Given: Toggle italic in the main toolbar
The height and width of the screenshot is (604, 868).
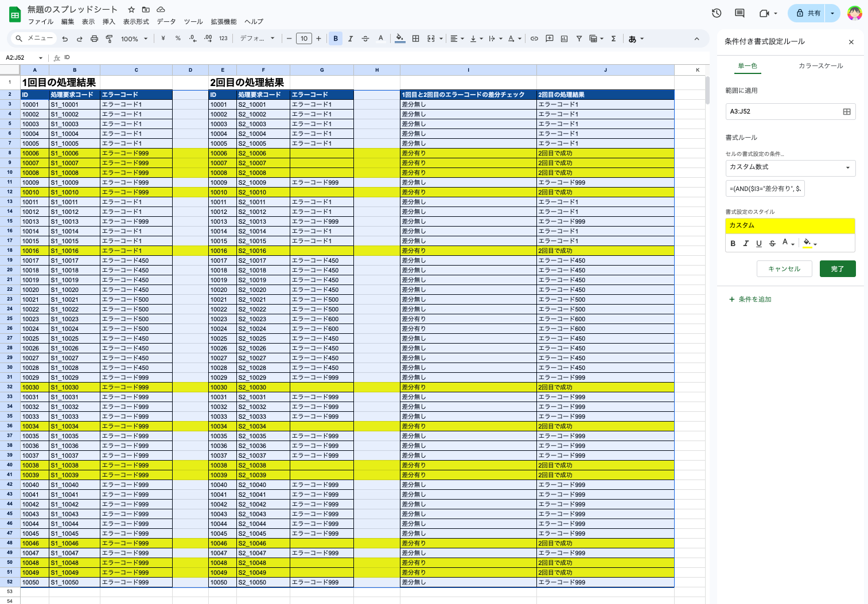Looking at the screenshot, I should 351,38.
